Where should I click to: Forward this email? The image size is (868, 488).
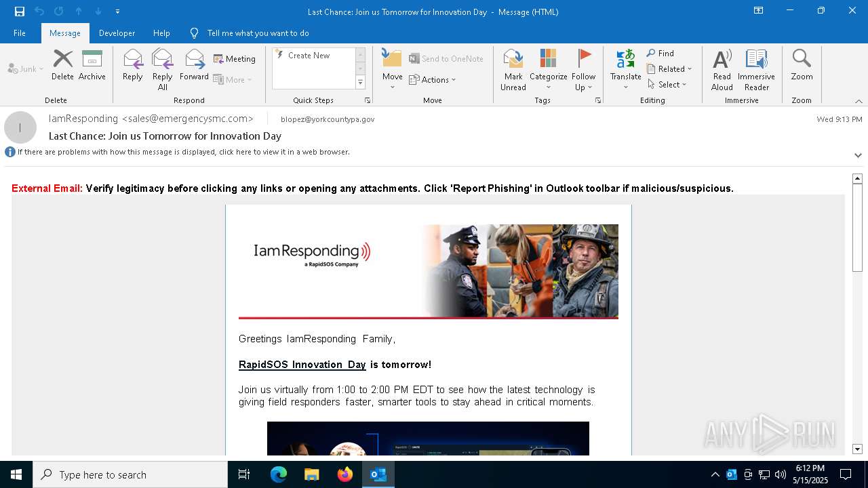[194, 65]
